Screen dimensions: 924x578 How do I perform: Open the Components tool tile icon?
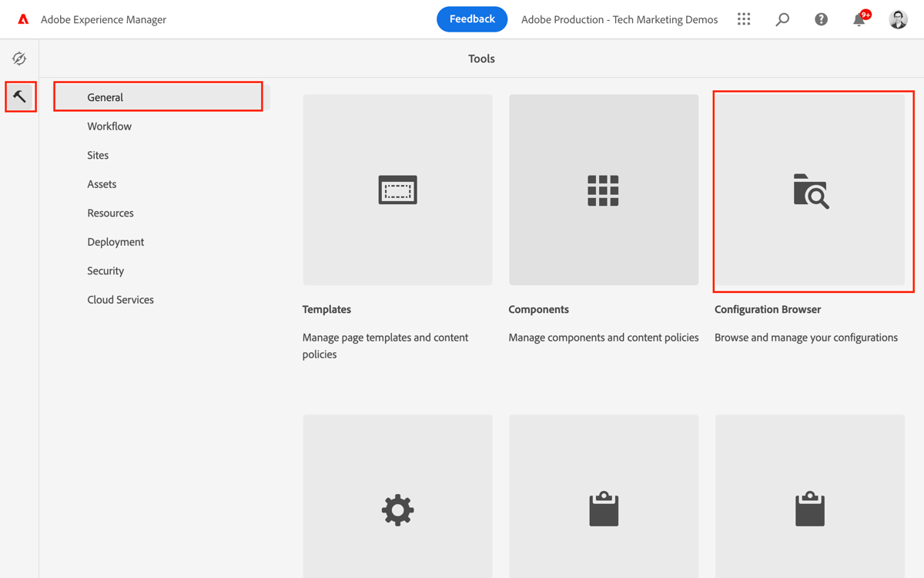(604, 190)
